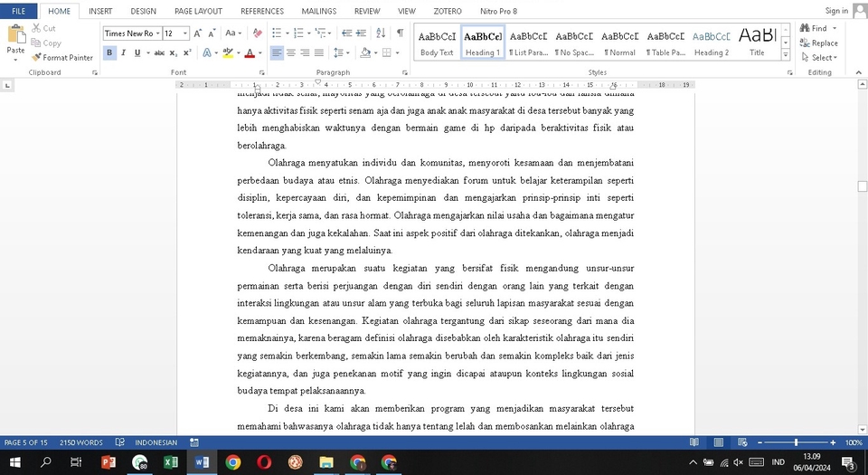Image resolution: width=868 pixels, height=475 pixels.
Task: Switch to the DESIGN tab
Action: coord(144,11)
